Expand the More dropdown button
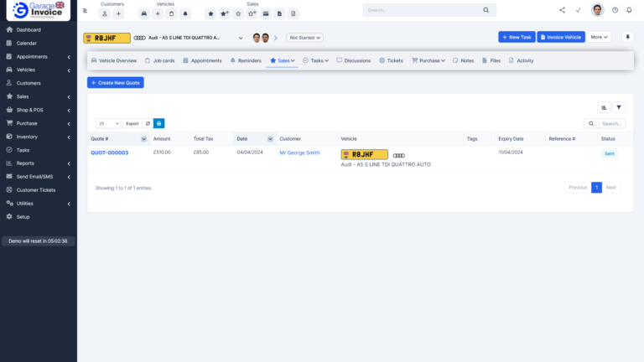The width and height of the screenshot is (644, 362). coord(599,38)
